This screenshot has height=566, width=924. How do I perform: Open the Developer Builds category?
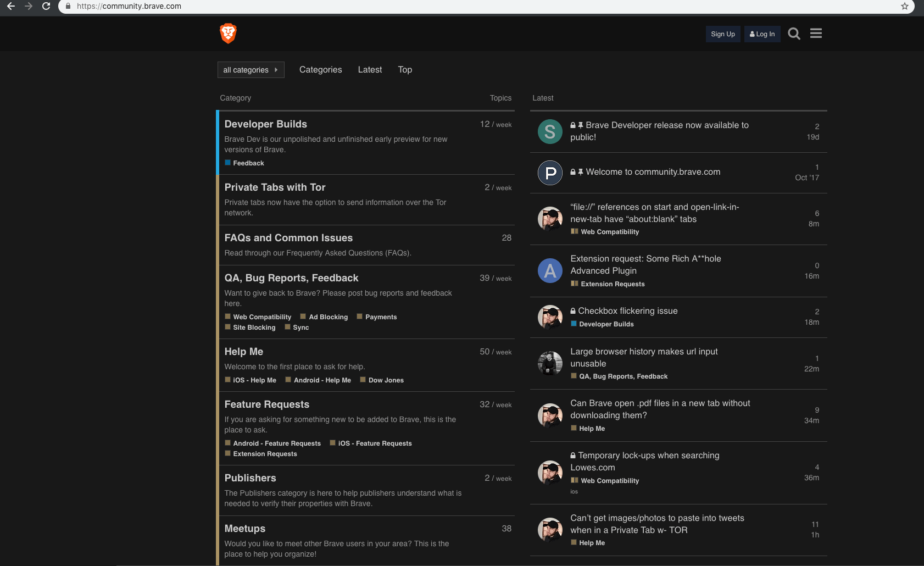tap(266, 124)
